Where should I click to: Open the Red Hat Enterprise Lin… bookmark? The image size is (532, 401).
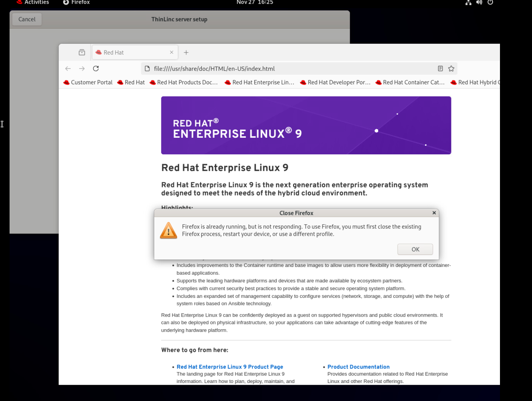260,82
